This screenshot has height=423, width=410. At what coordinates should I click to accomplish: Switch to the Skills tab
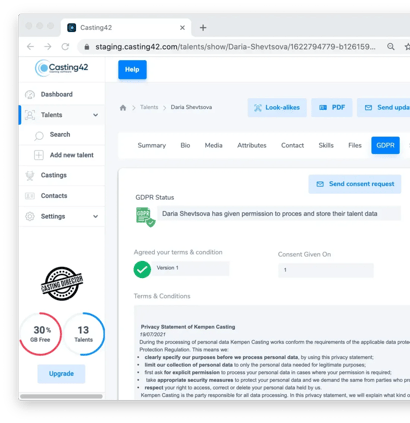pyautogui.click(x=326, y=145)
